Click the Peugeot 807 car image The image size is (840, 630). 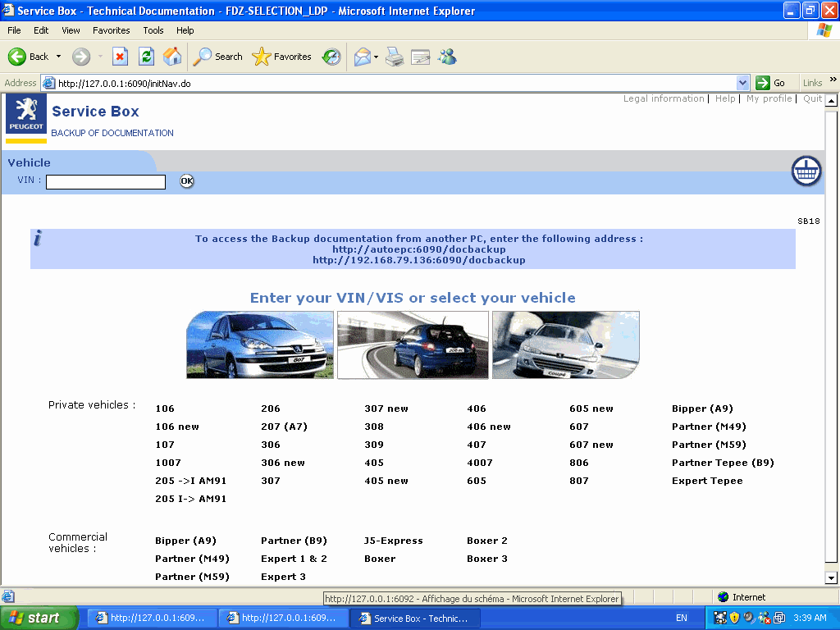point(259,345)
